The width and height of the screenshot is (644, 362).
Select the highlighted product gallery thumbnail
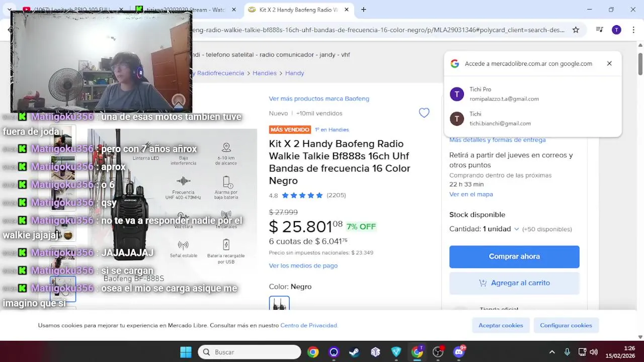point(63,289)
